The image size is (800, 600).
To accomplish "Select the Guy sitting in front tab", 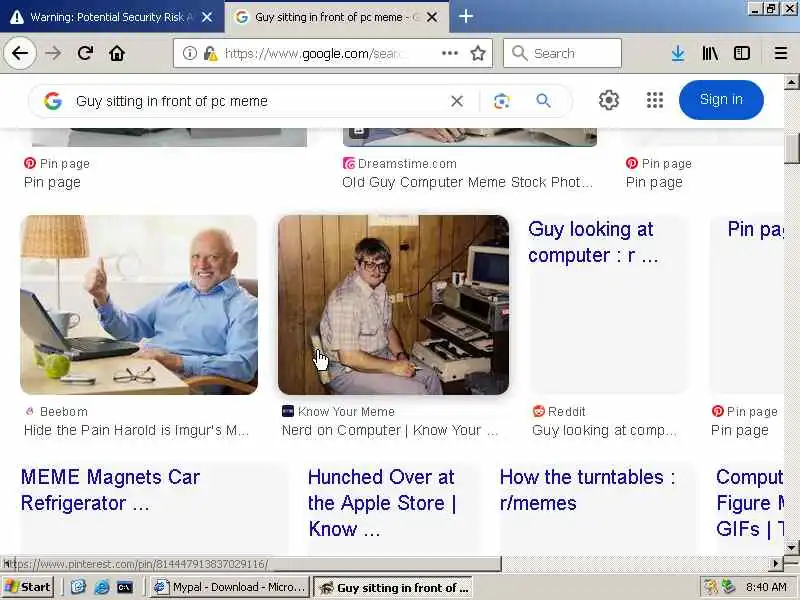I will click(337, 17).
